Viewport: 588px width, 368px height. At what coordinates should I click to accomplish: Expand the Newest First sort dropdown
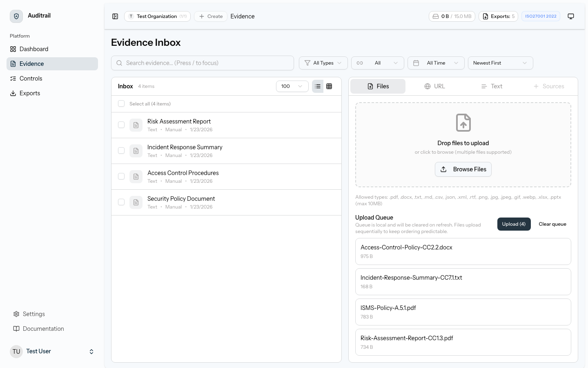coord(500,63)
